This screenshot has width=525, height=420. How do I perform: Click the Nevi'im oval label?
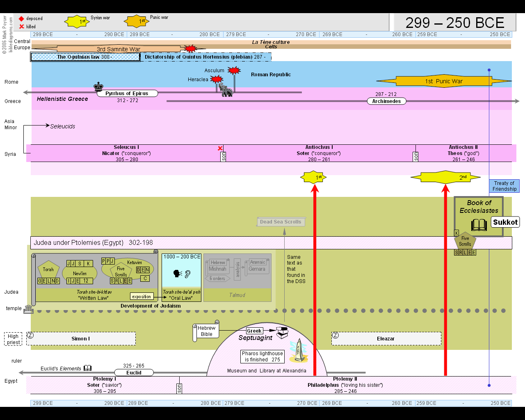tap(80, 274)
